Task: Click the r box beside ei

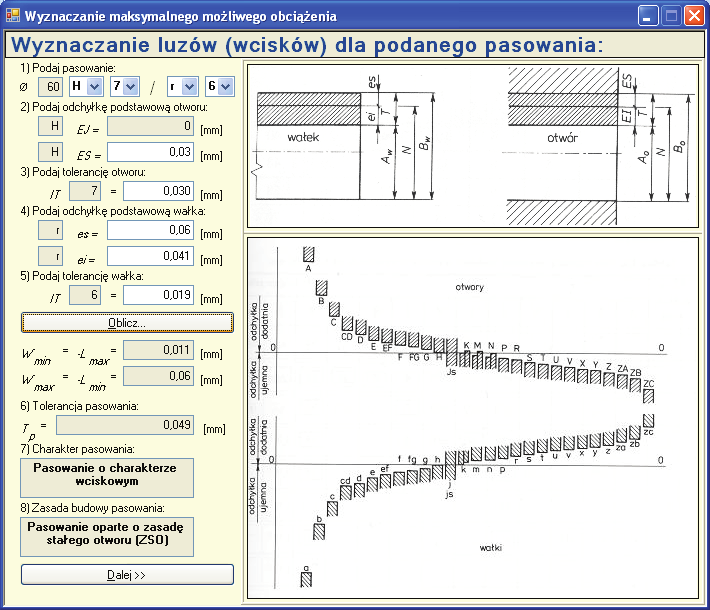Action: tap(50, 256)
